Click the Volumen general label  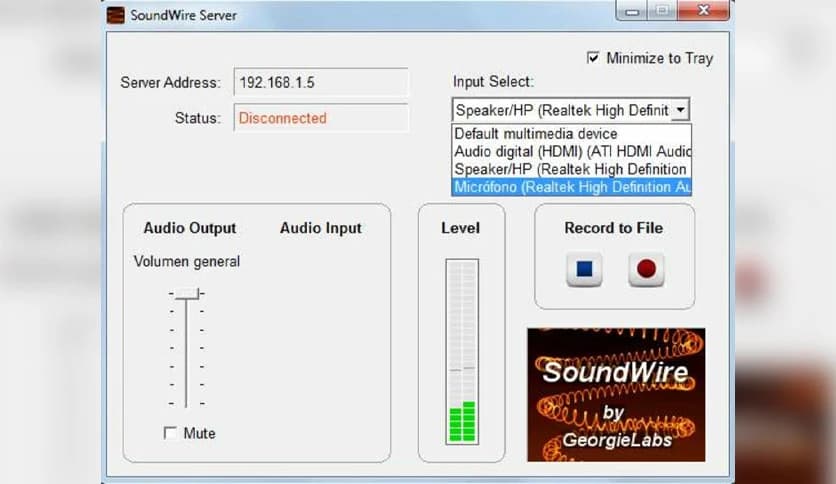coord(187,262)
